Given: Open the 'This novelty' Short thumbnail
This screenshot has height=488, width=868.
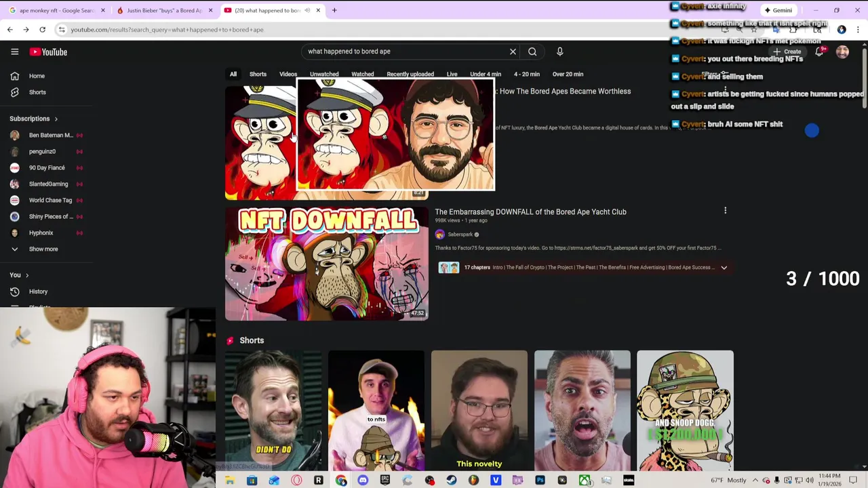Looking at the screenshot, I should pyautogui.click(x=479, y=409).
